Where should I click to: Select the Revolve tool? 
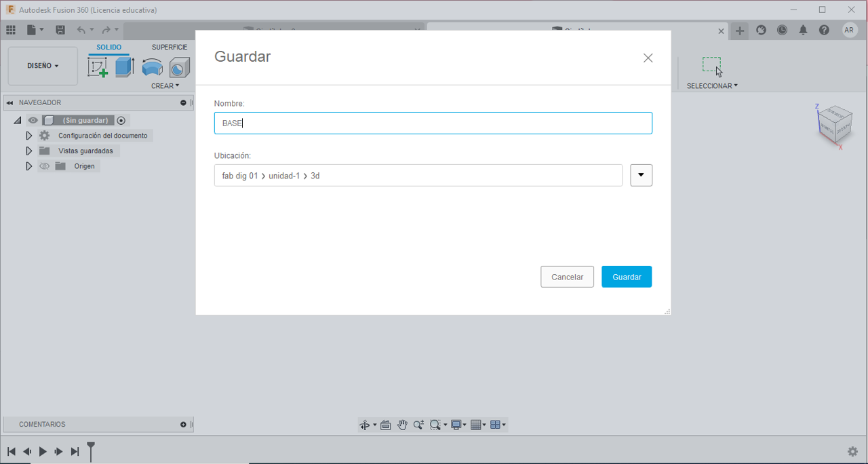[152, 67]
